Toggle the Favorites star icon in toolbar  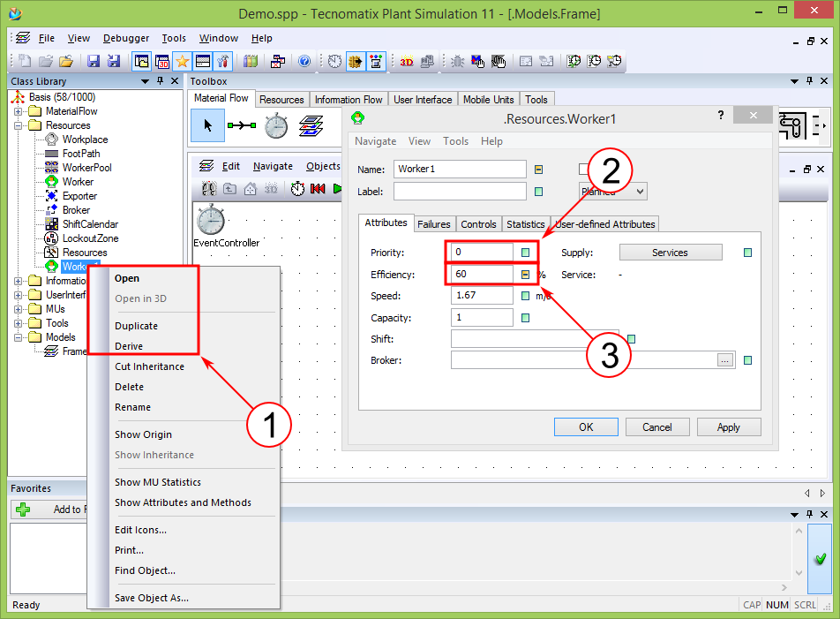(182, 61)
